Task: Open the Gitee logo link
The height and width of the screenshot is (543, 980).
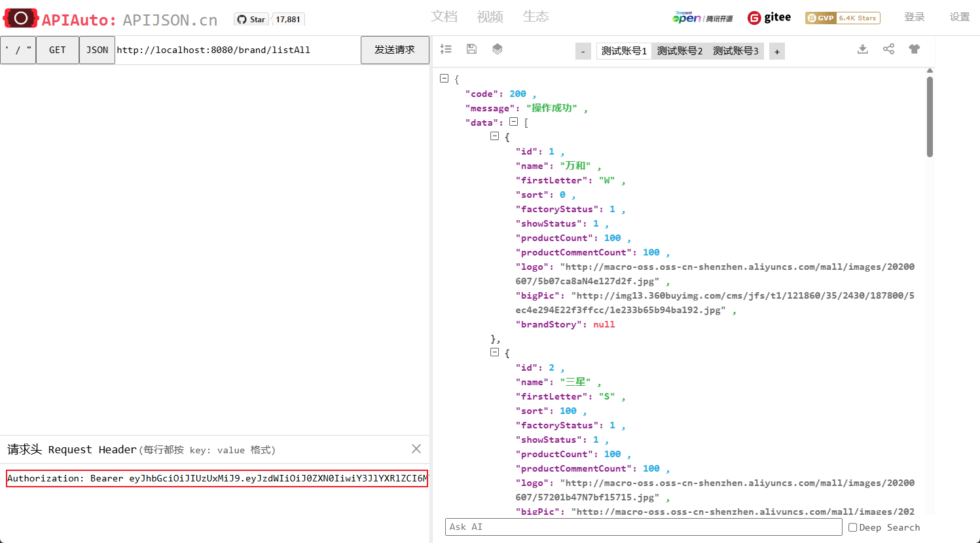Action: [769, 18]
